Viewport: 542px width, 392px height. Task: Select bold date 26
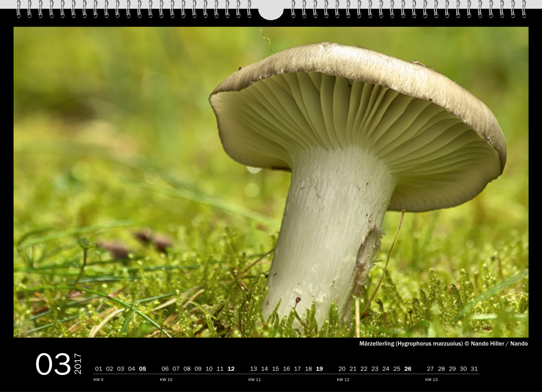[408, 369]
